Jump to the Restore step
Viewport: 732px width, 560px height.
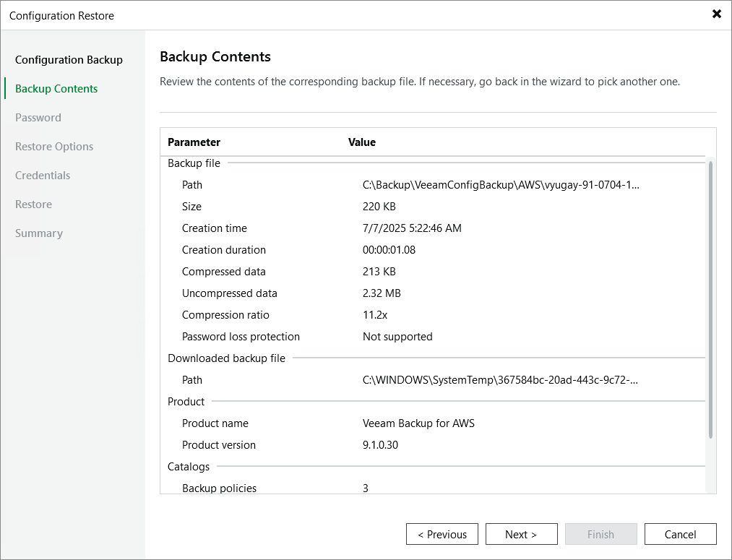point(33,204)
